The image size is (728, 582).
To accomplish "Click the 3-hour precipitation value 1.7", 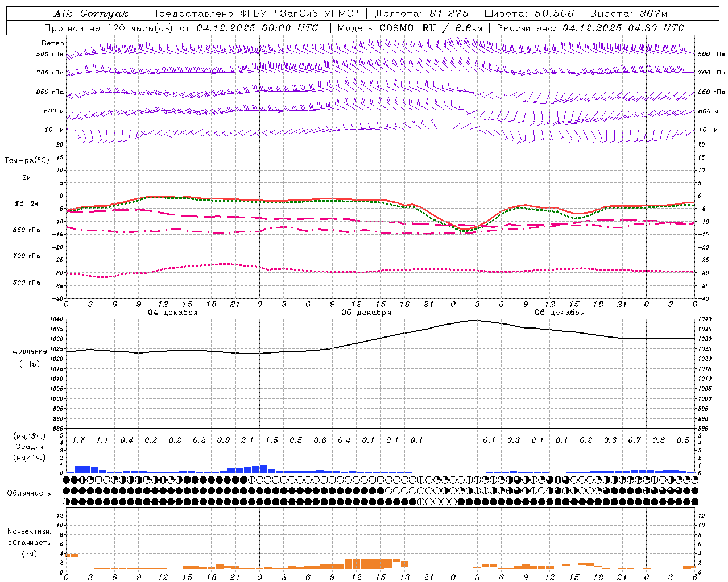I will click(78, 440).
